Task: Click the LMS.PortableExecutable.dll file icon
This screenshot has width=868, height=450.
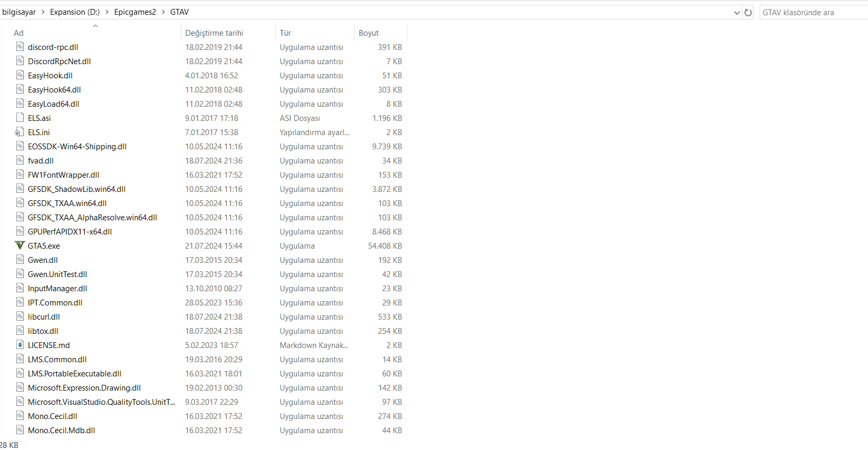Action: (20, 373)
